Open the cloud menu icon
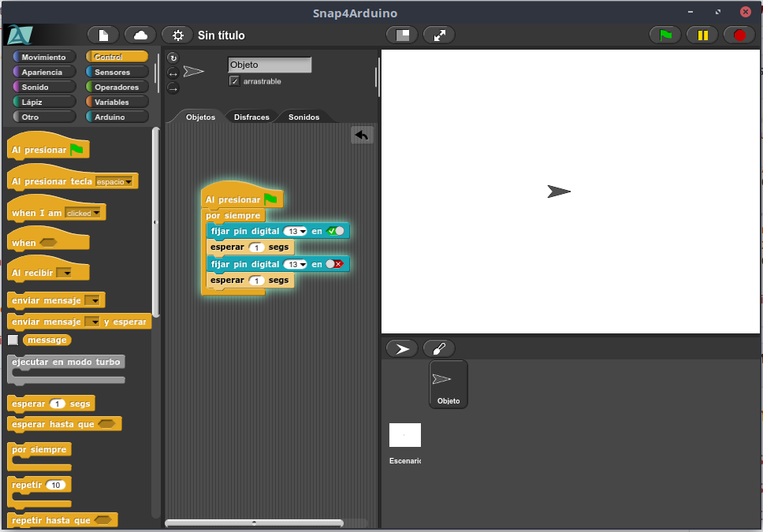763x532 pixels. [x=140, y=35]
